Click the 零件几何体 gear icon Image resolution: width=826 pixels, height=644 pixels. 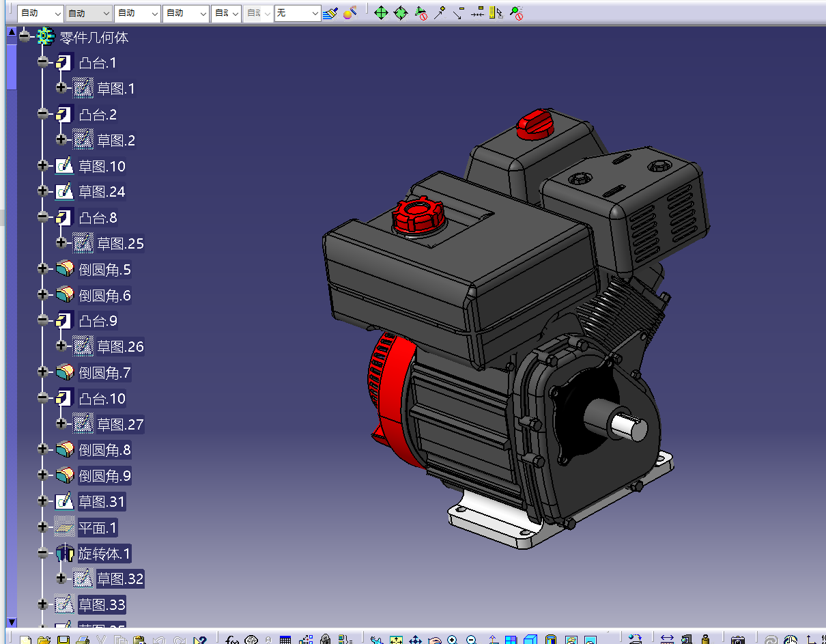coord(45,37)
